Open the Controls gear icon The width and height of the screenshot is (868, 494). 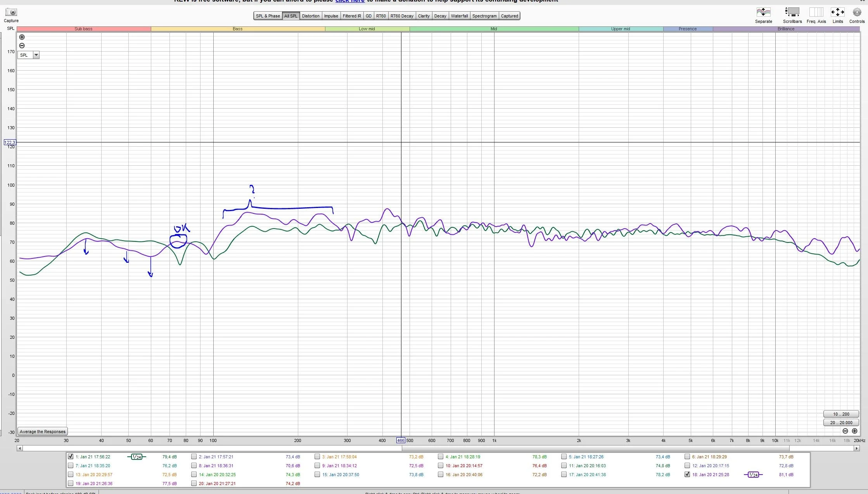pos(857,12)
